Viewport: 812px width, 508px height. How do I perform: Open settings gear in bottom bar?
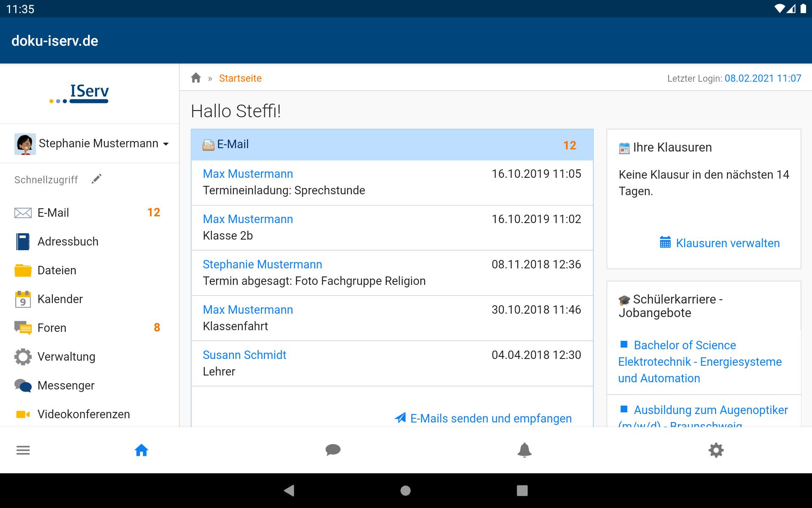(x=716, y=450)
